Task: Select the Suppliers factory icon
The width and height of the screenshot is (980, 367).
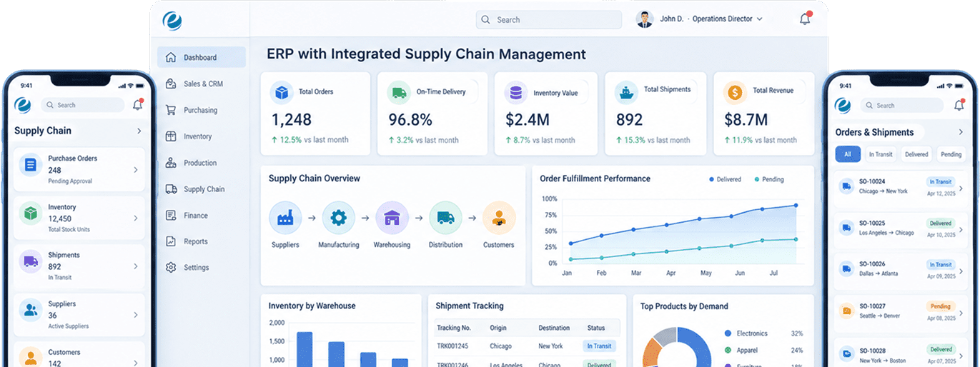Action: point(285,218)
